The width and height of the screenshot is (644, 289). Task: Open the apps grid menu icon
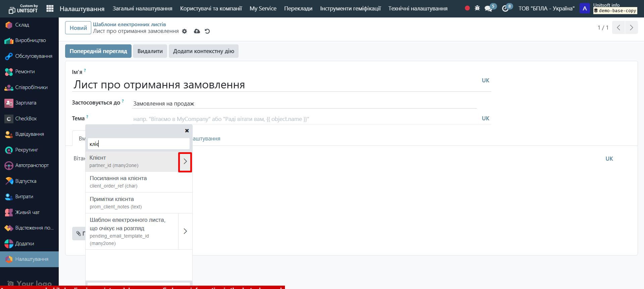(x=50, y=8)
